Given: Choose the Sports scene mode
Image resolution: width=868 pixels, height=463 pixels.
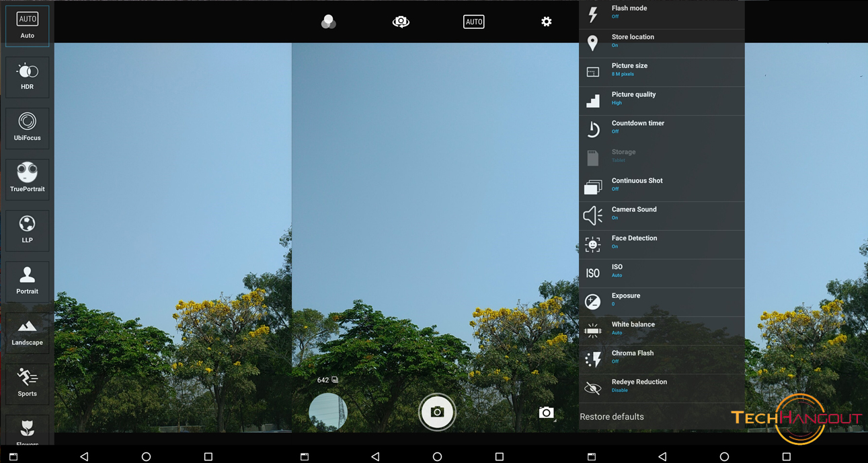Looking at the screenshot, I should point(28,384).
